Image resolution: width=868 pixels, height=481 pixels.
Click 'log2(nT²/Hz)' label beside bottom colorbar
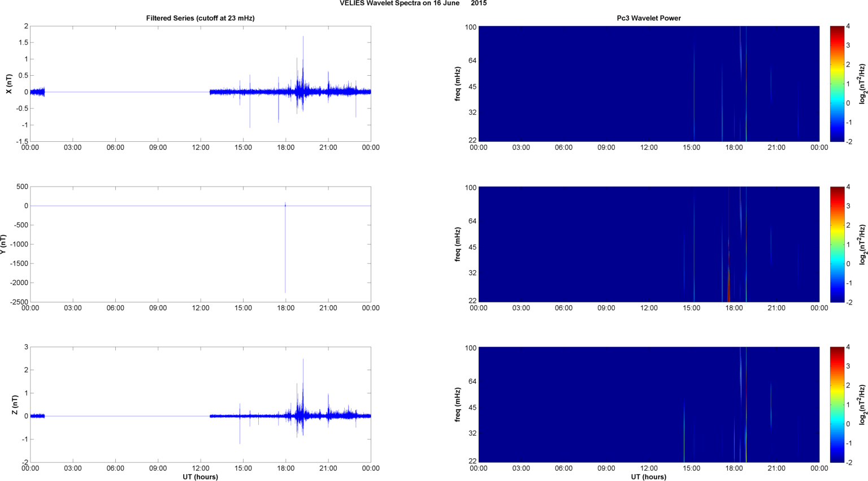pos(862,405)
